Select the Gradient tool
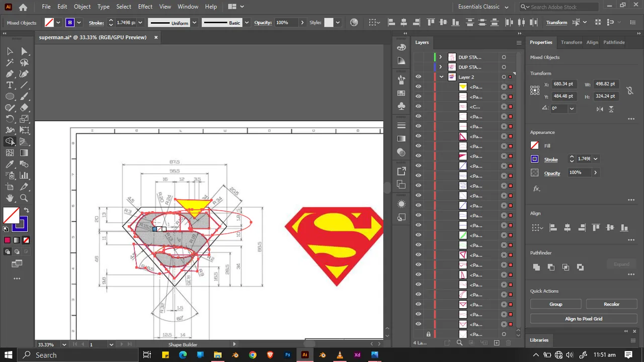 [x=24, y=153]
